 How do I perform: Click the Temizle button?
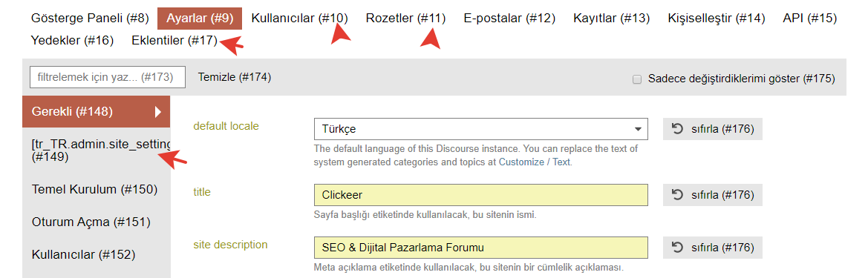234,78
